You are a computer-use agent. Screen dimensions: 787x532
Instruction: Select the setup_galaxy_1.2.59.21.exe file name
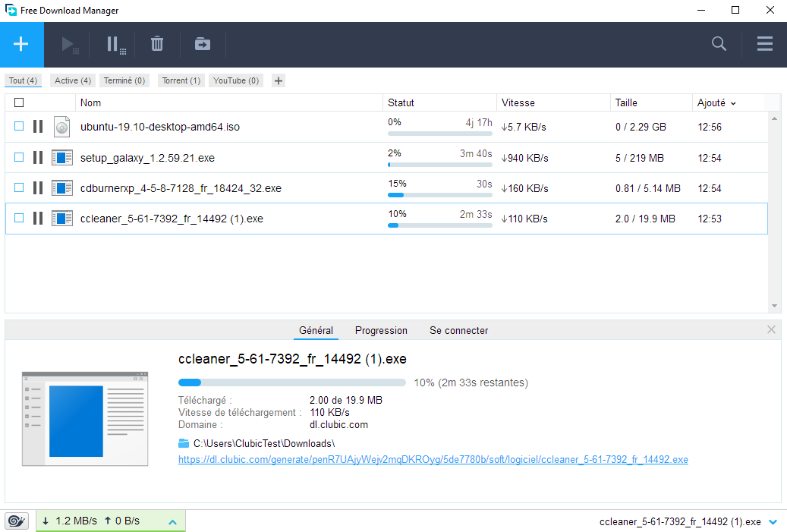tap(147, 158)
